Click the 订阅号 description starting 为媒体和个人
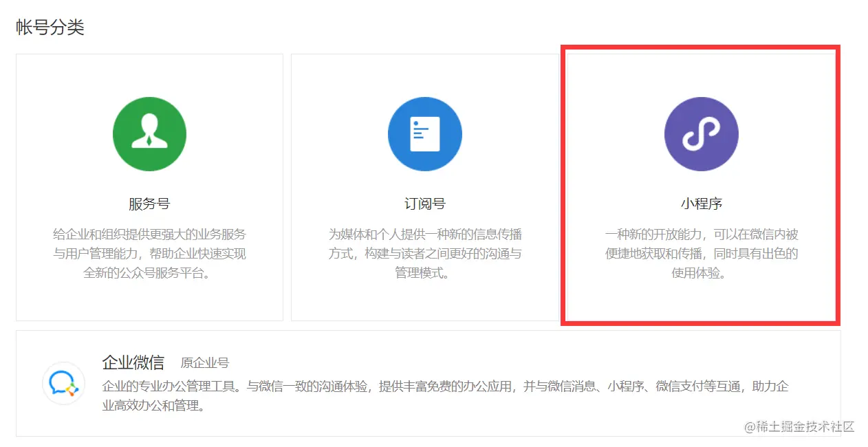Viewport: 868px width, 447px height. 424,254
